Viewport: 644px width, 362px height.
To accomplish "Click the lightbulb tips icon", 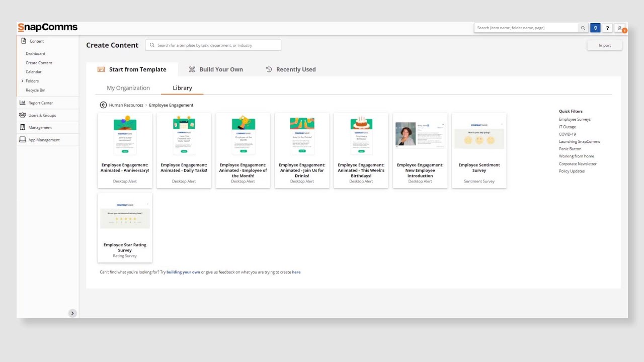I will 595,28.
